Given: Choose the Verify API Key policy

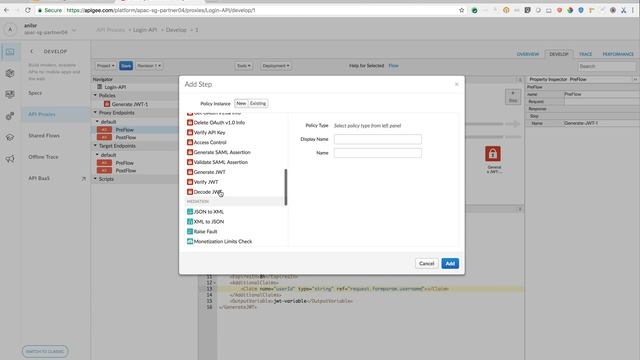Looking at the screenshot, I should (x=206, y=132).
